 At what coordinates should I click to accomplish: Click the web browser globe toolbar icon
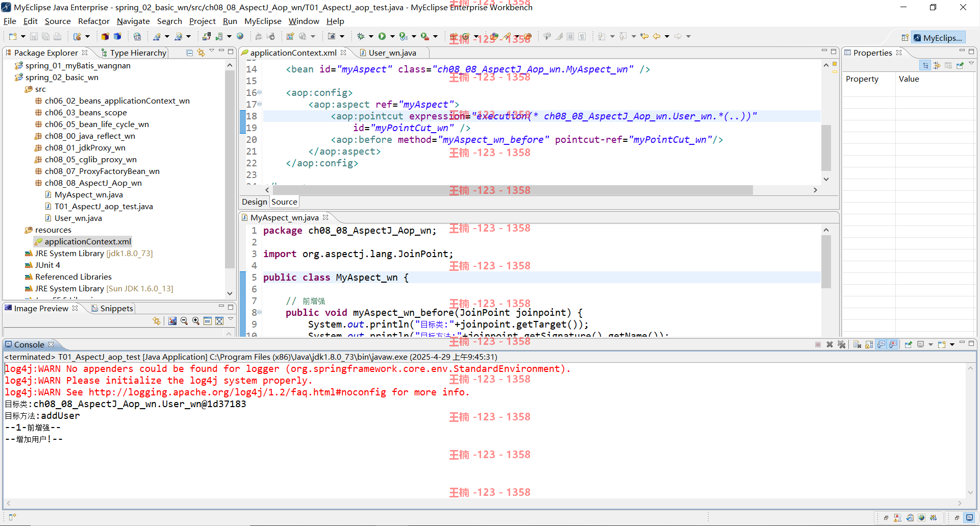[x=240, y=36]
